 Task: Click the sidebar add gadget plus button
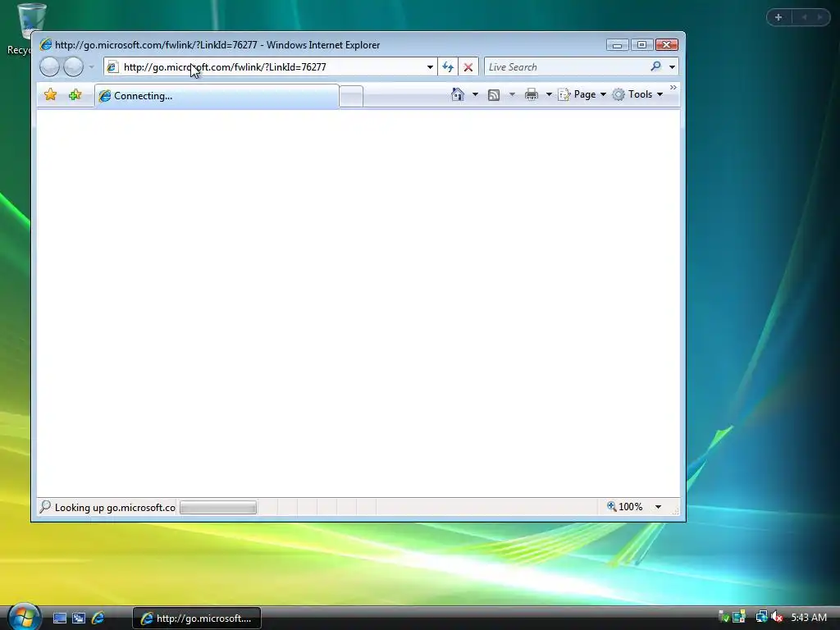point(778,17)
